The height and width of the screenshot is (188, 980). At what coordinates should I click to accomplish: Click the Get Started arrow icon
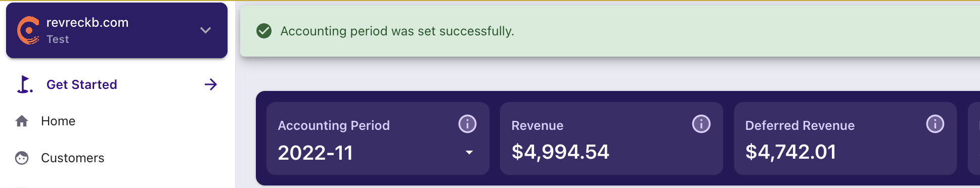[211, 84]
